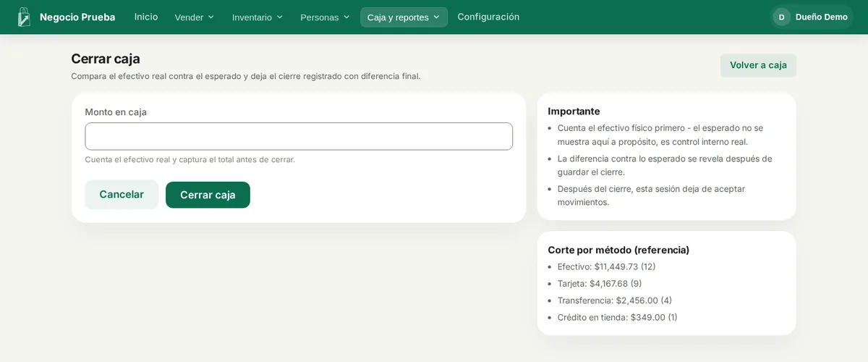Click the Cancelar button
This screenshot has width=868, height=362.
coord(122,195)
